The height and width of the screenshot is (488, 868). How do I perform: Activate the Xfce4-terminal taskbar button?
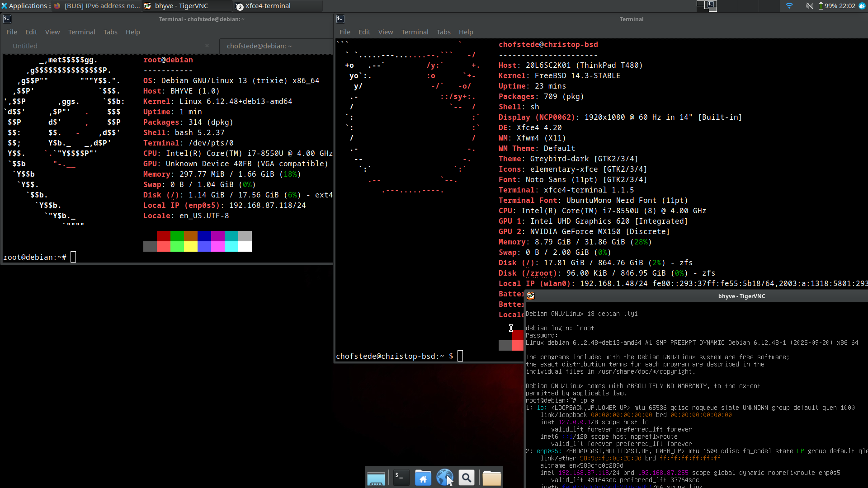(278, 6)
